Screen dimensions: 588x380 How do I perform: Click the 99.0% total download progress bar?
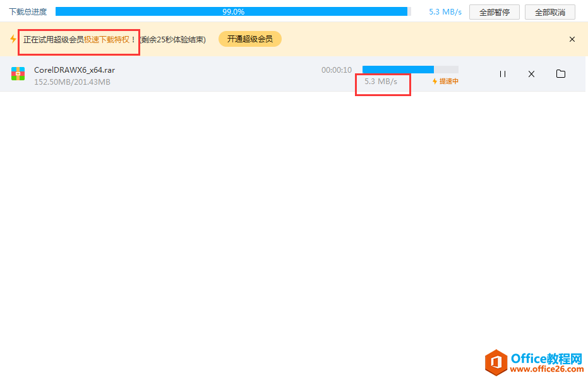pos(233,11)
